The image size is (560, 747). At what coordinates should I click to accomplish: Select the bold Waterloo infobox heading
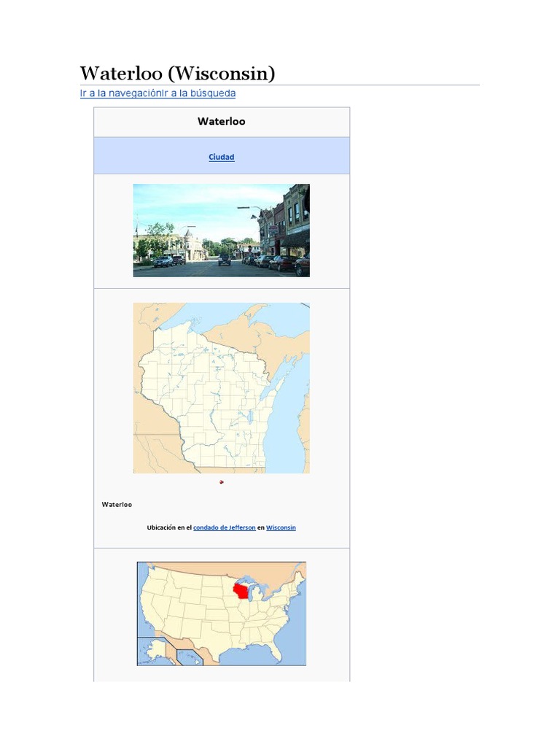pos(222,122)
